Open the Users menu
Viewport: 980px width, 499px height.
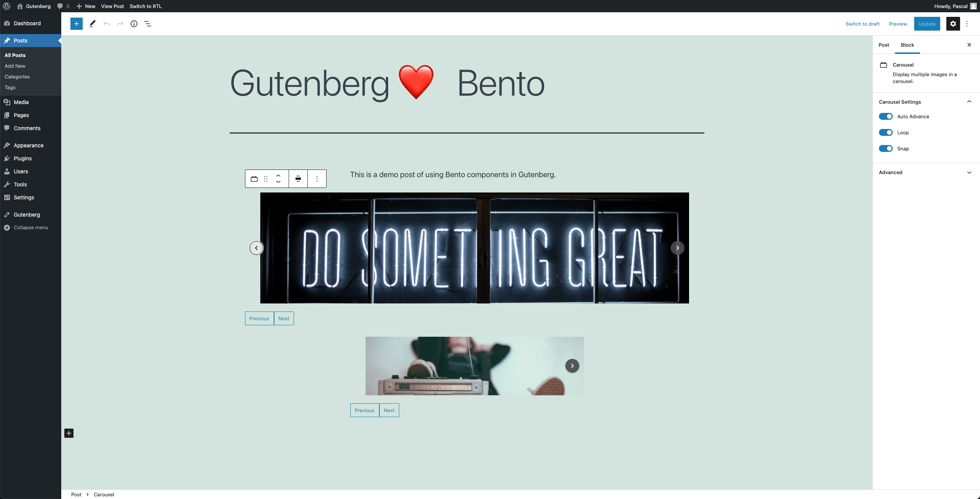click(31, 171)
